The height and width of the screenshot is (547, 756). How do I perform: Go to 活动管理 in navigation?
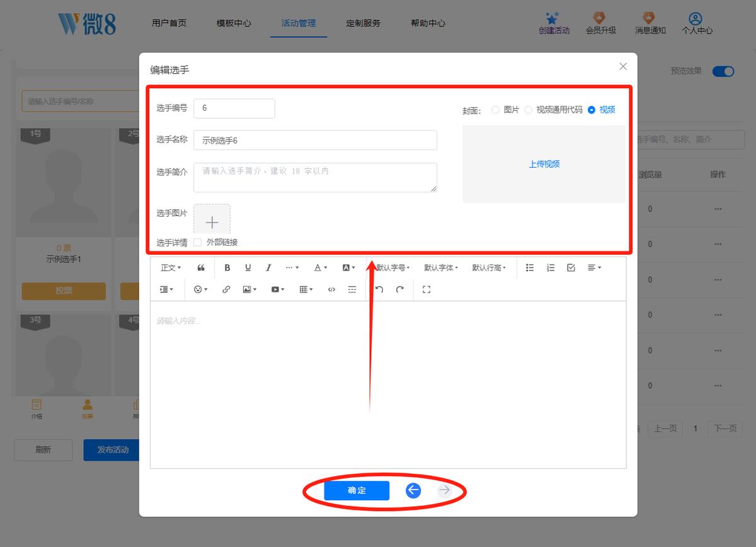(299, 23)
